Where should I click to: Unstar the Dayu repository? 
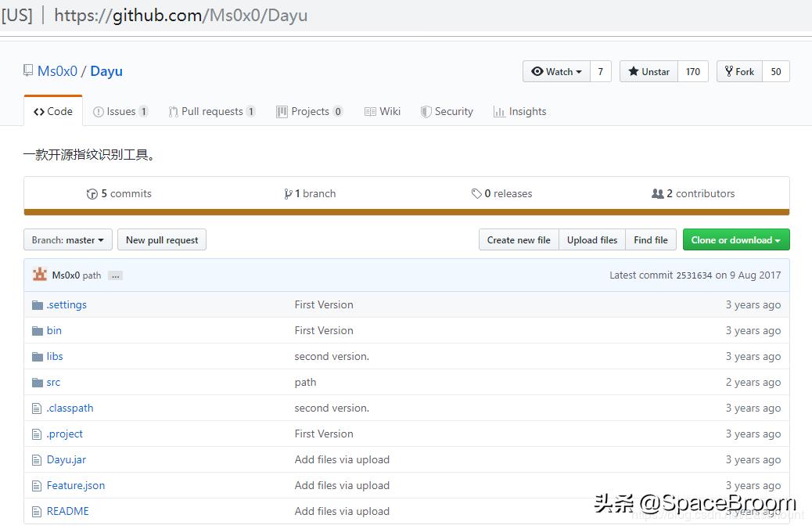pos(650,71)
